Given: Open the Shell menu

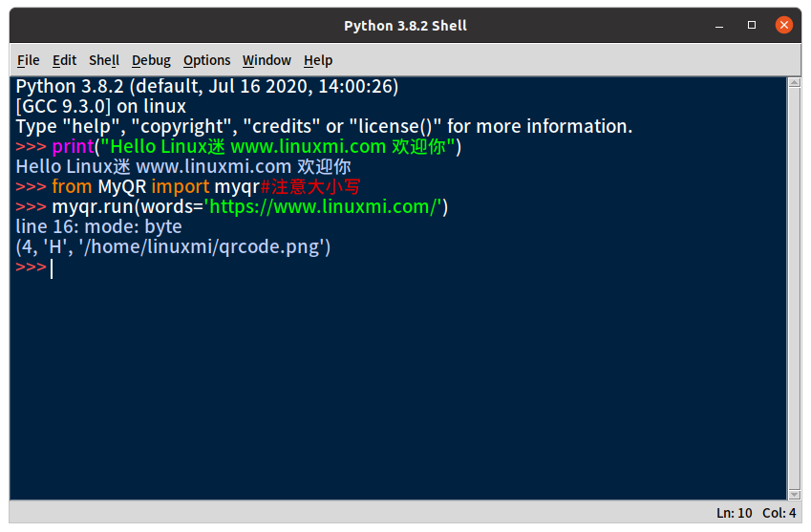Looking at the screenshot, I should tap(104, 60).
